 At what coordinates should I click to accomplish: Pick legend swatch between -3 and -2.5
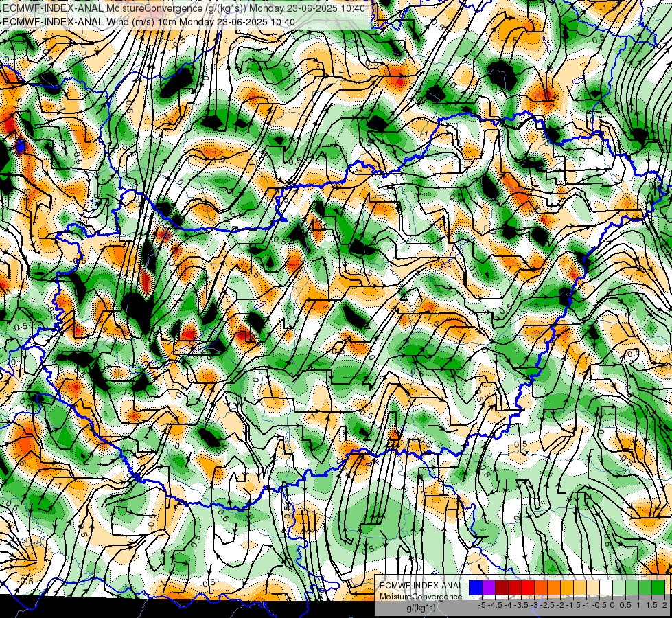click(541, 587)
